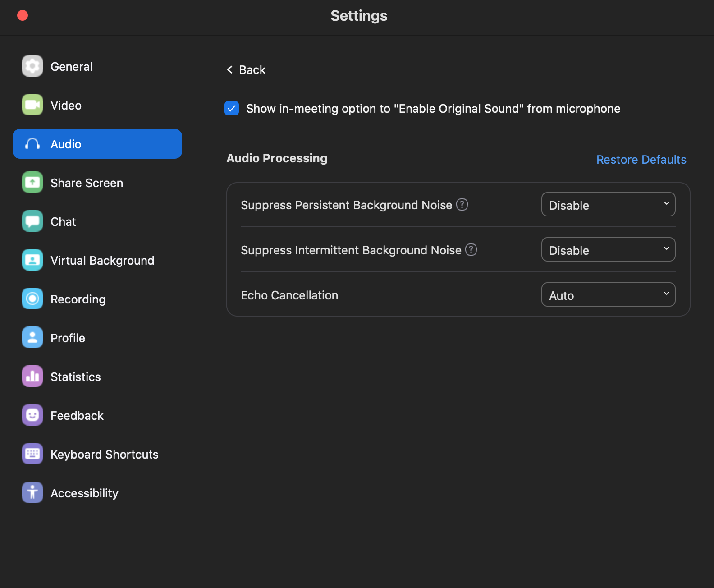Open Accessibility settings label
714x588 pixels.
84,493
